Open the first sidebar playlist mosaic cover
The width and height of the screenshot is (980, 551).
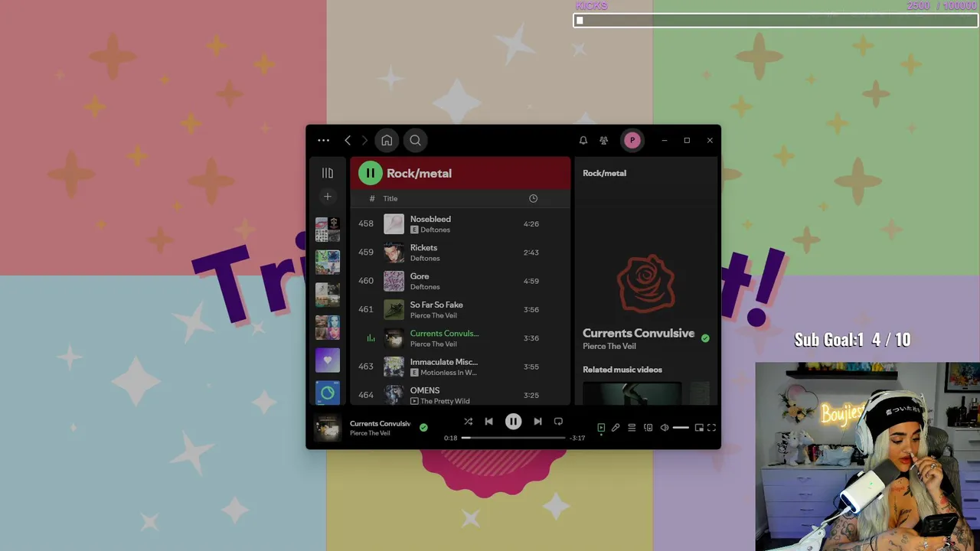point(328,230)
